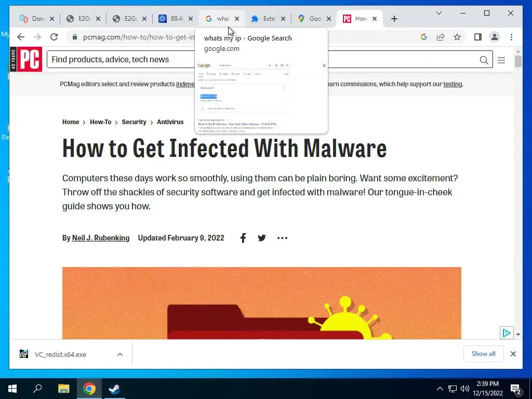Show hidden system tray icons
Image resolution: width=532 pixels, height=399 pixels.
440,389
